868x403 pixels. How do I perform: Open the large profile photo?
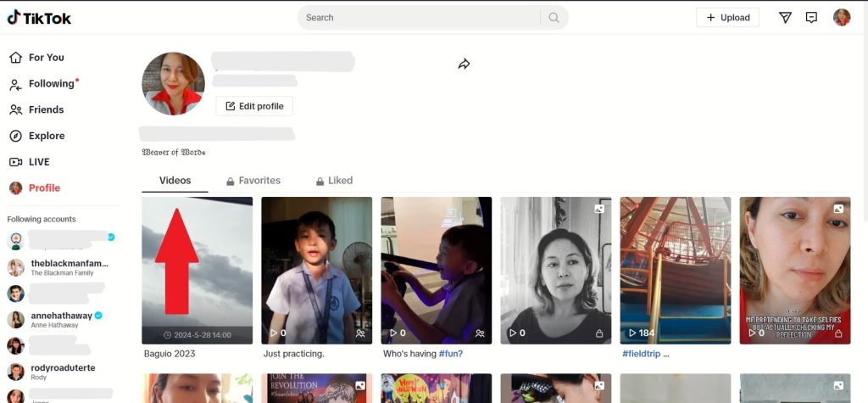coord(173,84)
